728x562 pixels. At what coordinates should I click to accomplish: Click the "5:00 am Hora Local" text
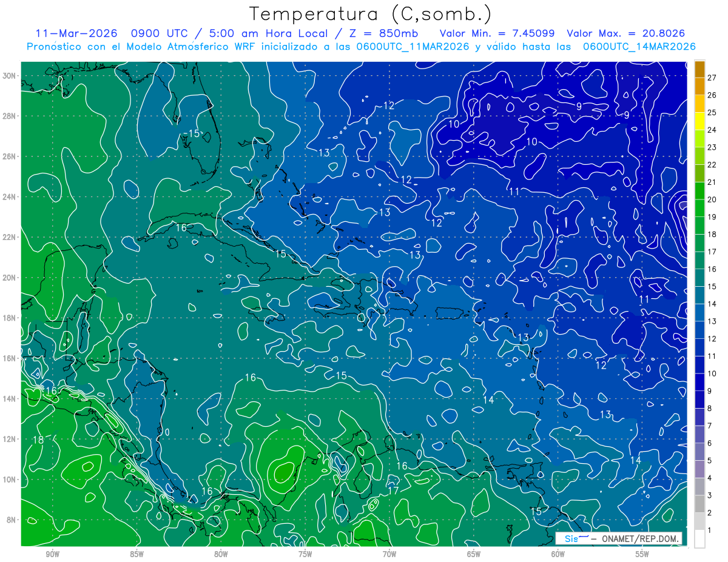click(x=268, y=33)
